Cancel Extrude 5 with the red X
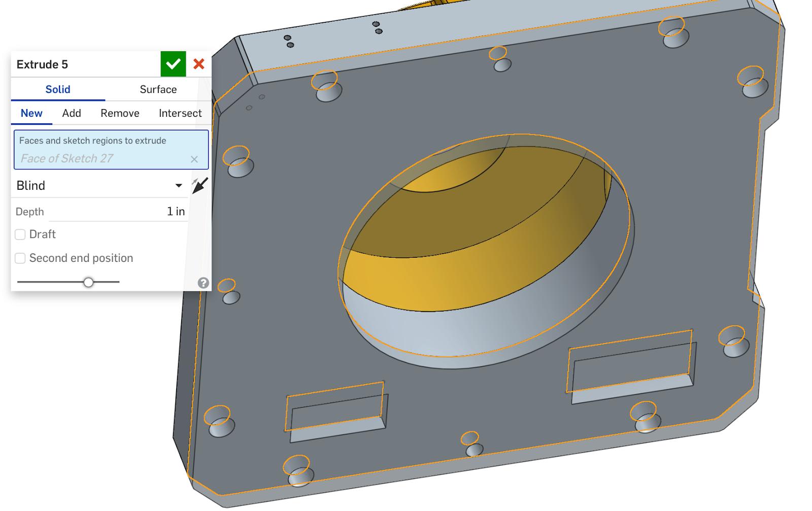 point(199,64)
